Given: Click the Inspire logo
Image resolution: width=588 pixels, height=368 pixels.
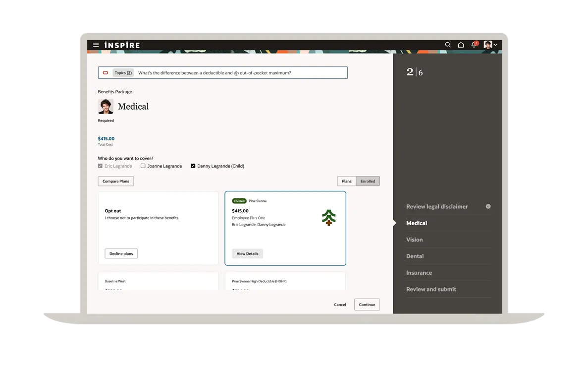Looking at the screenshot, I should [122, 45].
